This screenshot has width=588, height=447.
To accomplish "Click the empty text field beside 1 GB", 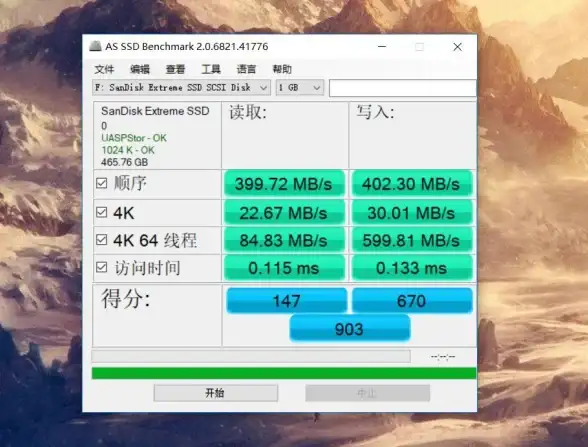I will [x=402, y=88].
